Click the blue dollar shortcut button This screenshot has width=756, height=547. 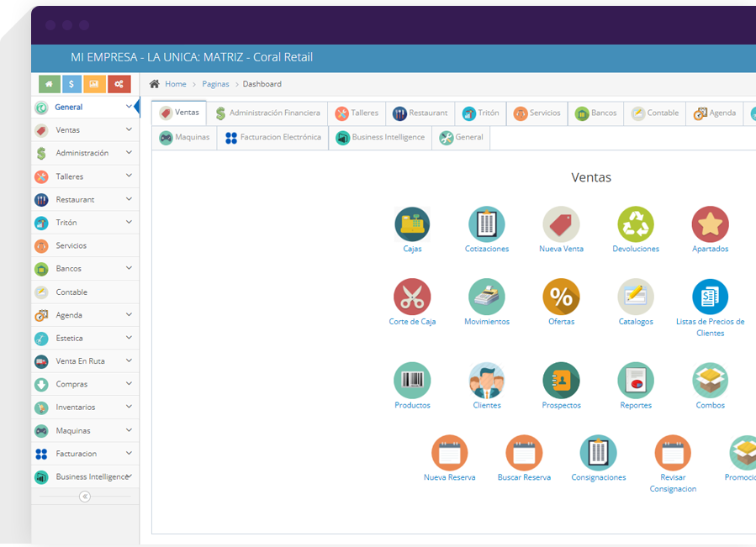71,84
